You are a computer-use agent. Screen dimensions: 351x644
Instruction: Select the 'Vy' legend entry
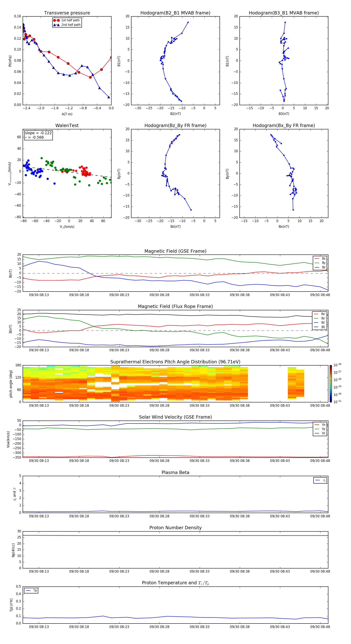click(x=320, y=429)
